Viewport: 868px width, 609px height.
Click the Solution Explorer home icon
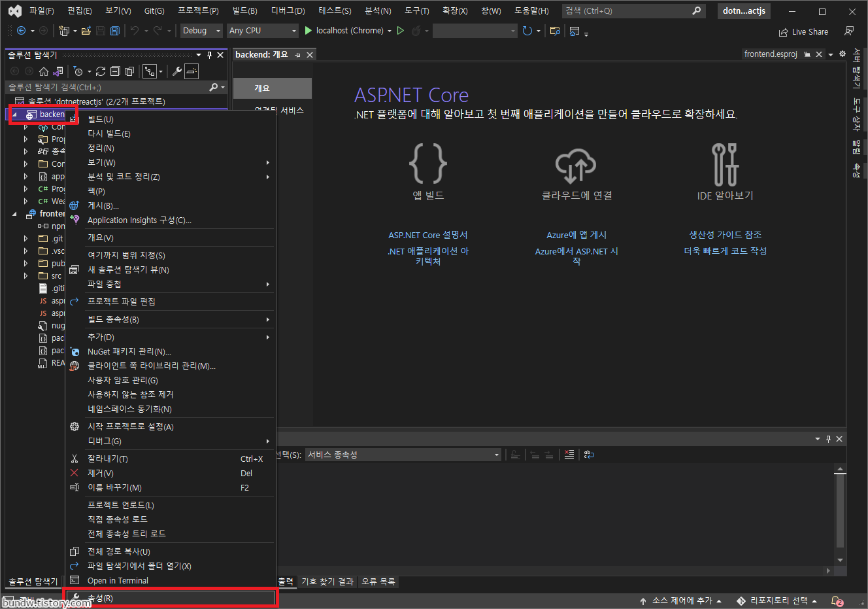coord(44,71)
